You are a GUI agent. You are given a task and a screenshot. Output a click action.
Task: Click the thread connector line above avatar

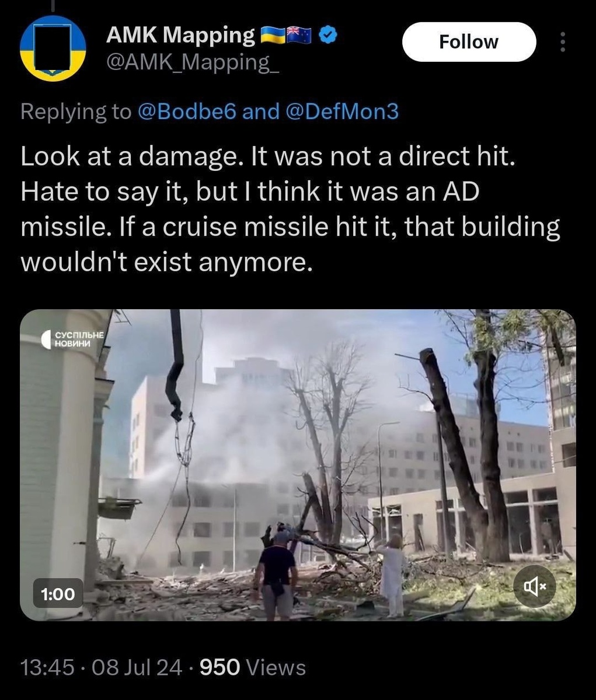53,5
